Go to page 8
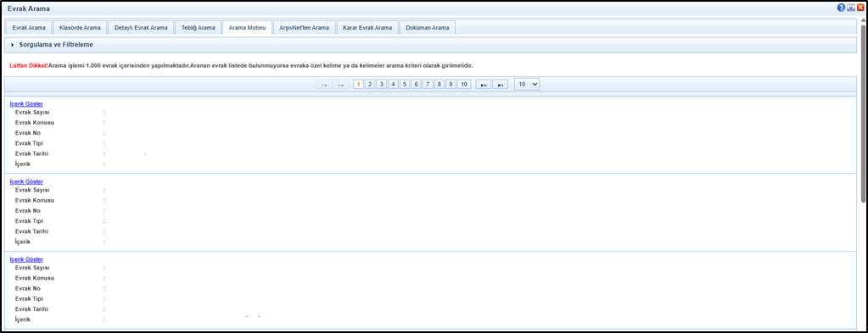 point(440,85)
